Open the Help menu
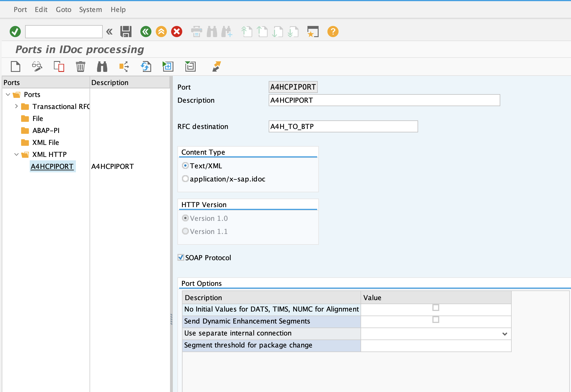The image size is (571, 392). click(x=118, y=9)
